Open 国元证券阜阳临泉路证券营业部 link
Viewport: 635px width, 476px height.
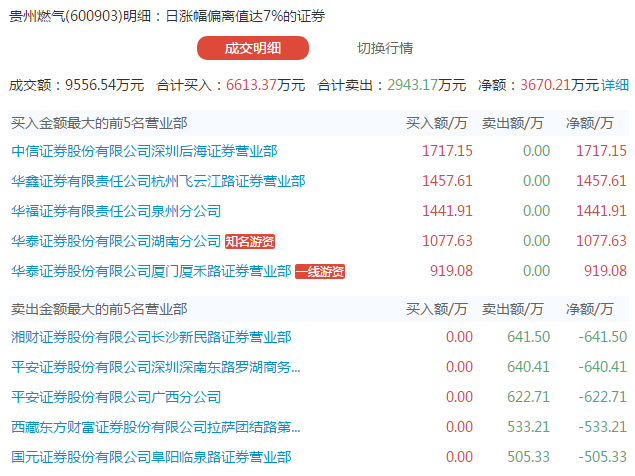151,457
